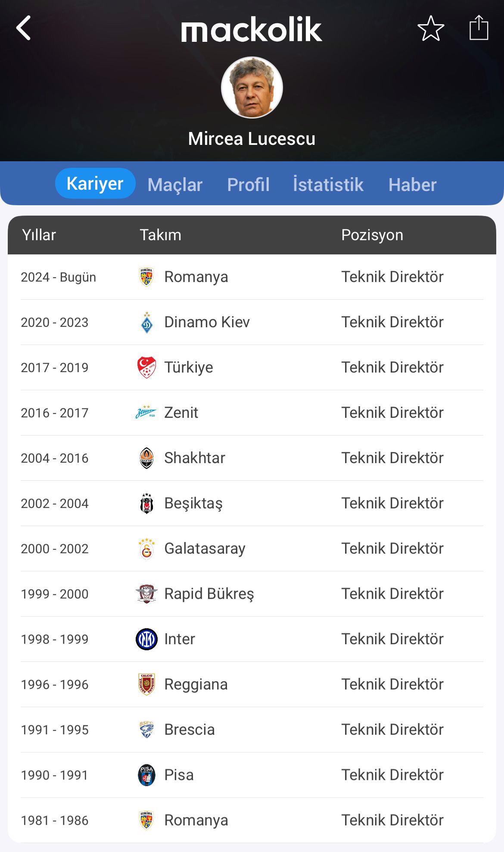Tap the back arrow icon
Image resolution: width=504 pixels, height=852 pixels.
pyautogui.click(x=24, y=28)
